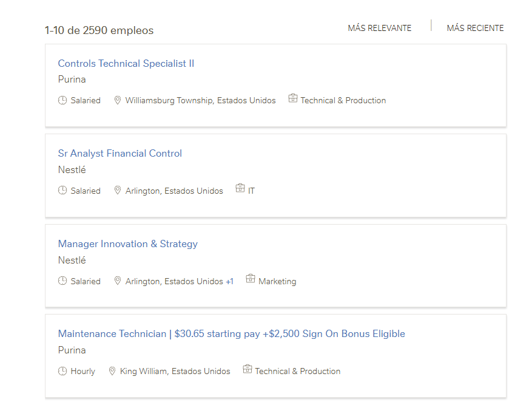Open Manager Innovation & Strategy job
This screenshot has width=532, height=402.
click(x=127, y=244)
